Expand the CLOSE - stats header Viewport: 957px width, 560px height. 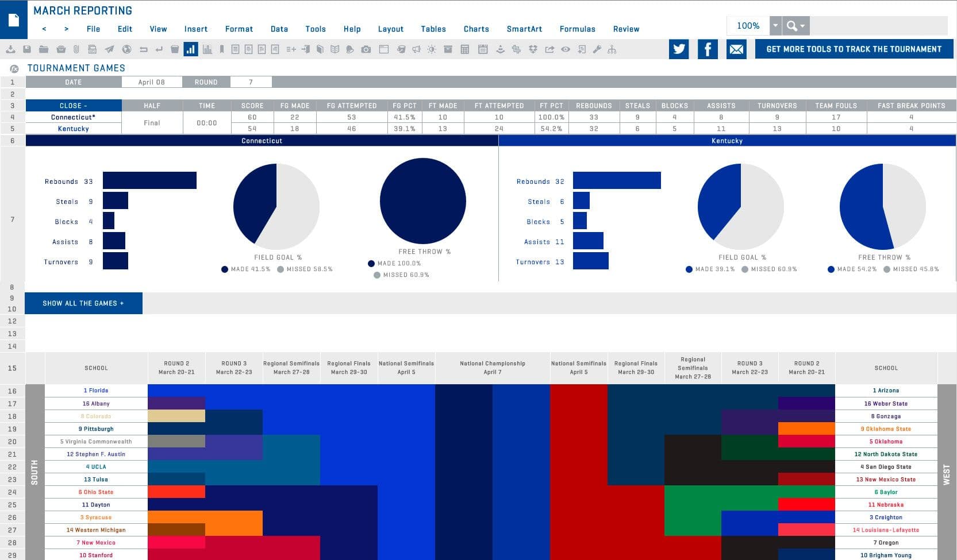tap(74, 106)
